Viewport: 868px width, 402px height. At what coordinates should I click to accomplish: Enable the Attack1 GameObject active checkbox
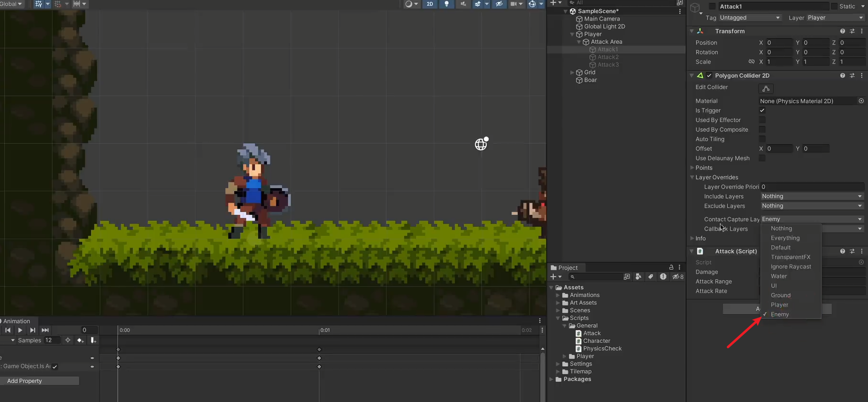712,6
